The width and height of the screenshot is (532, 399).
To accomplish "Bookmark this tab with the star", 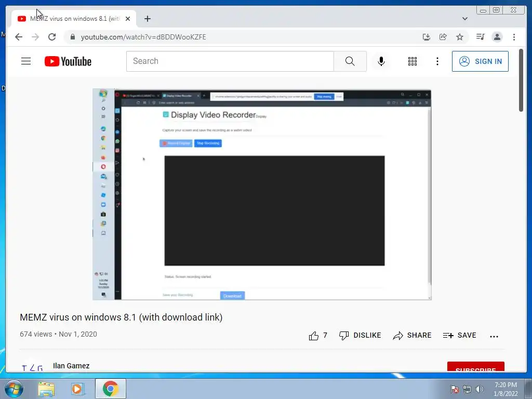I will pos(459,37).
